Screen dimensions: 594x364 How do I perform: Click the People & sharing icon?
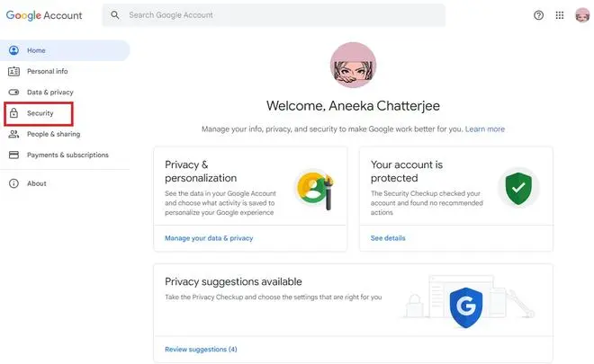tap(13, 134)
